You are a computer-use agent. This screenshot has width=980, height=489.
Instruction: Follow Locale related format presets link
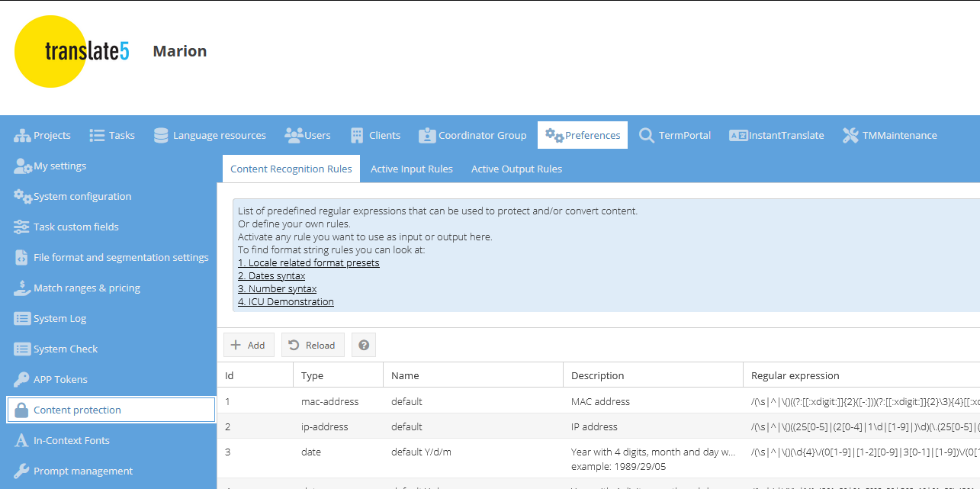point(308,262)
